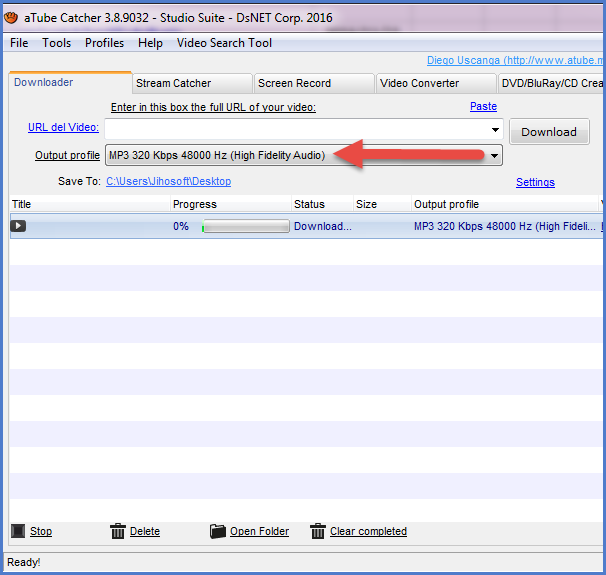Open the URL del Video dropdown arrow
The width and height of the screenshot is (606, 575).
pos(494,129)
